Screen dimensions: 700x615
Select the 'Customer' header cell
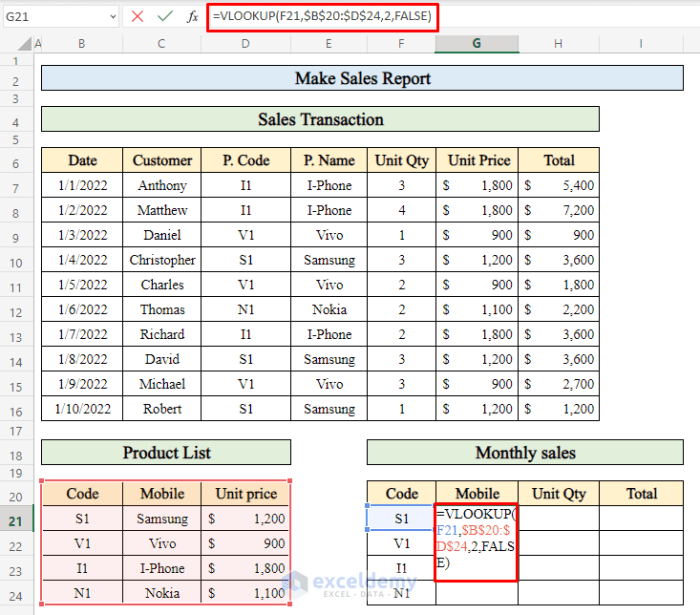(162, 160)
